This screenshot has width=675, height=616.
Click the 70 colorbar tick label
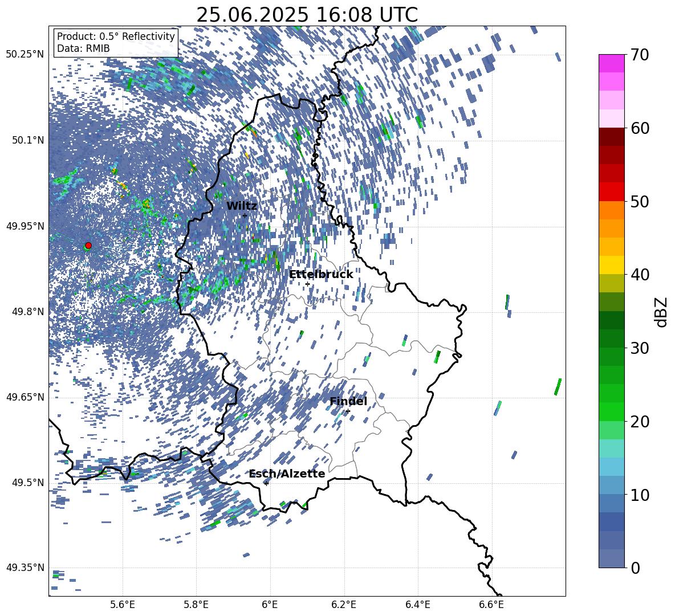tap(640, 55)
